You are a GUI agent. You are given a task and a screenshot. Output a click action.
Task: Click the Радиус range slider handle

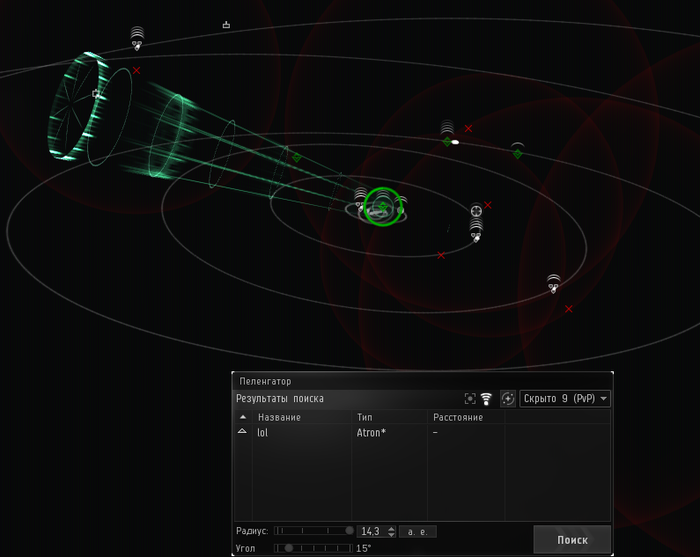pos(349,531)
